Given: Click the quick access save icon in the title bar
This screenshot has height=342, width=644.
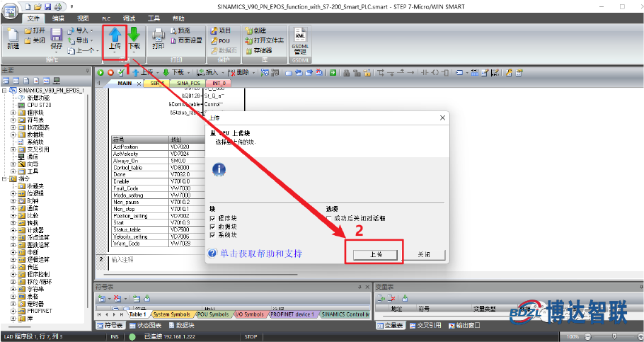Looking at the screenshot, I should (x=48, y=6).
